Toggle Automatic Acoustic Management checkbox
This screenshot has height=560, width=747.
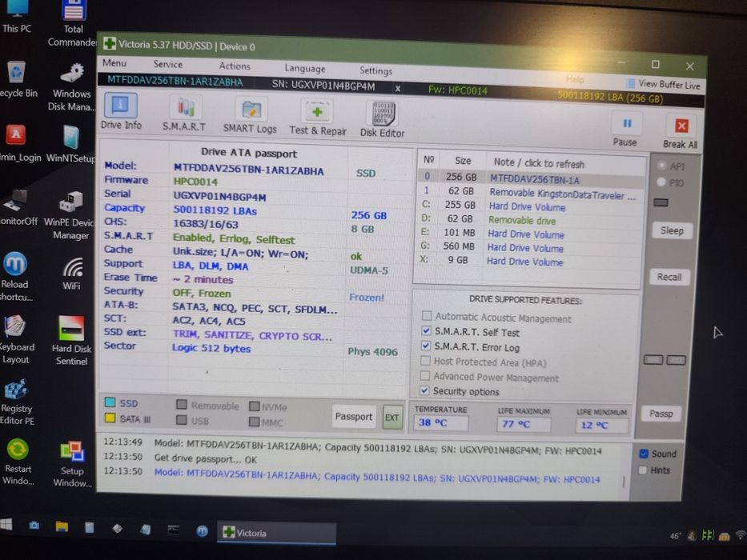coord(427,316)
